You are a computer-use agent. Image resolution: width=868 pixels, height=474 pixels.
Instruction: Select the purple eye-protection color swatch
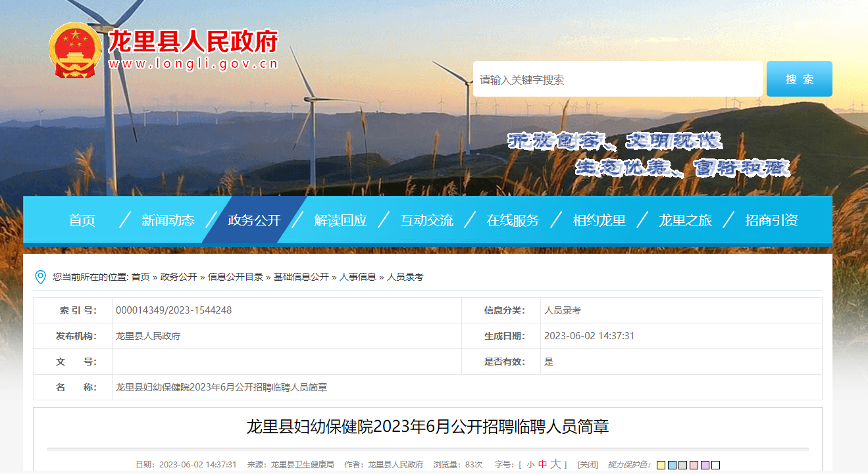click(705, 465)
